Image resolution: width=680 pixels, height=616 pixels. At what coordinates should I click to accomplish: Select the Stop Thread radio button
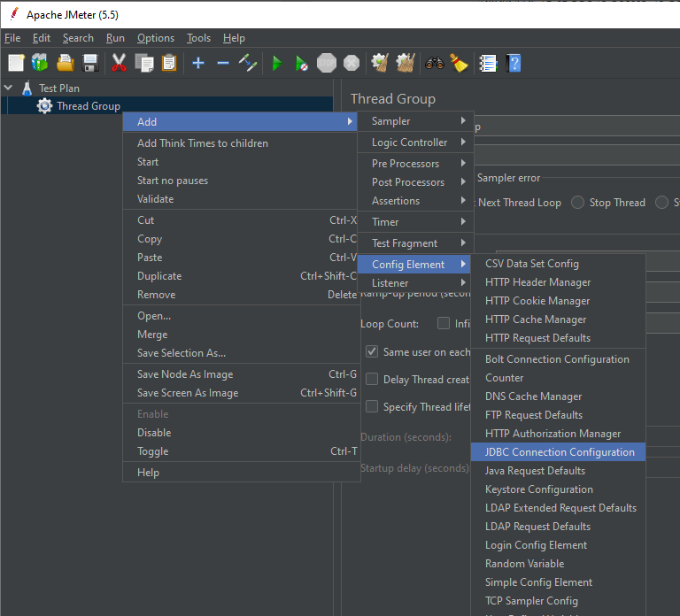(578, 203)
